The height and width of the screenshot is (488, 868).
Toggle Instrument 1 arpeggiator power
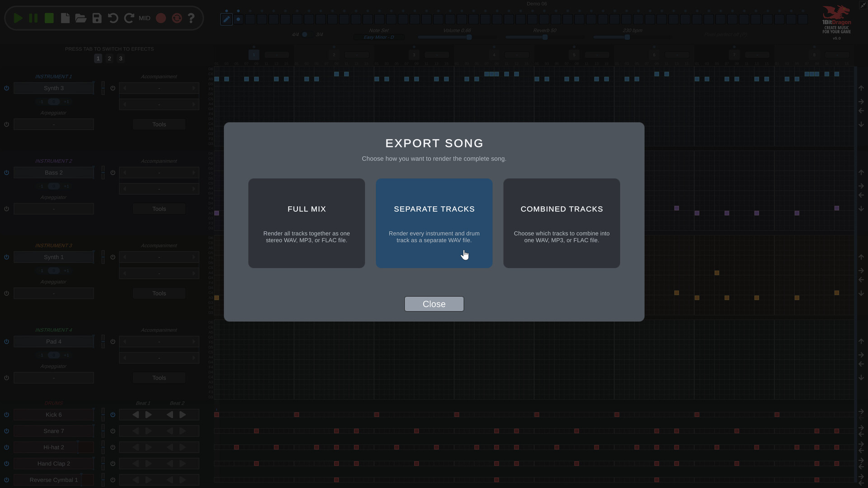[6, 124]
